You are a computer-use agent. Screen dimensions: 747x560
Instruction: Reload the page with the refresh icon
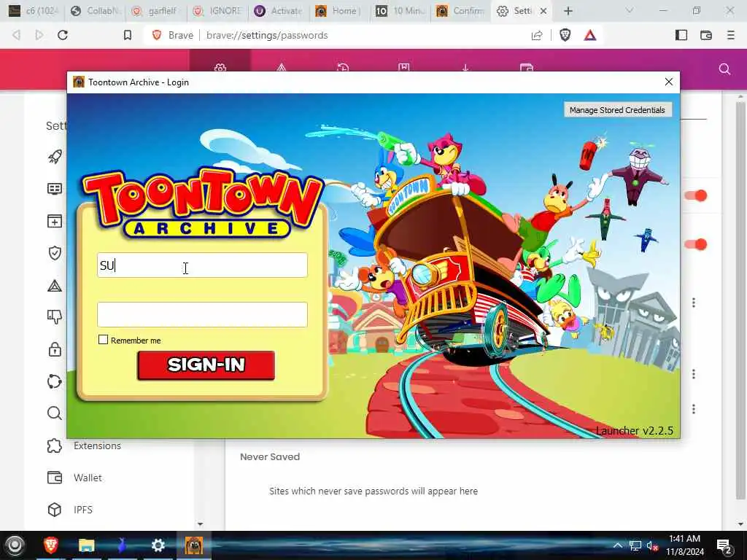[x=63, y=35]
